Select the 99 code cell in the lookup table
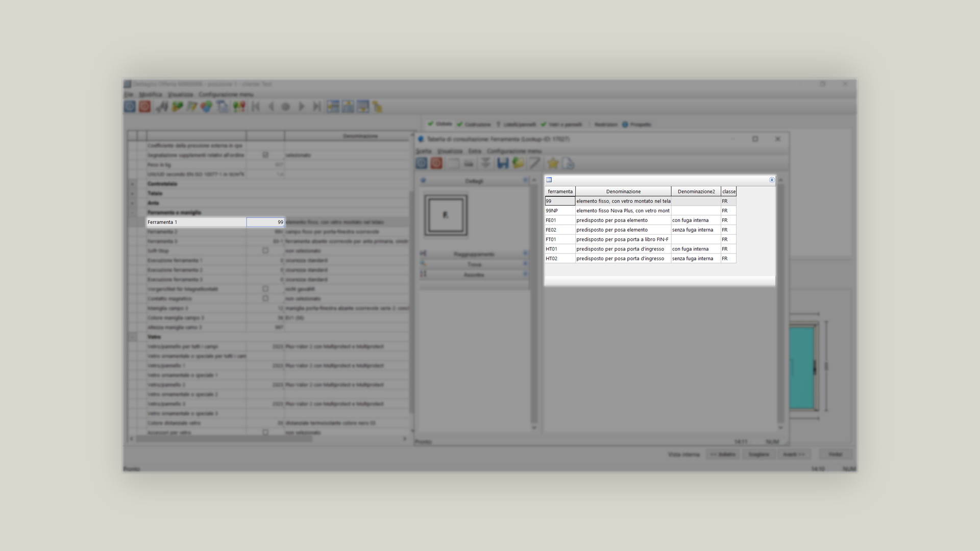 coord(560,201)
